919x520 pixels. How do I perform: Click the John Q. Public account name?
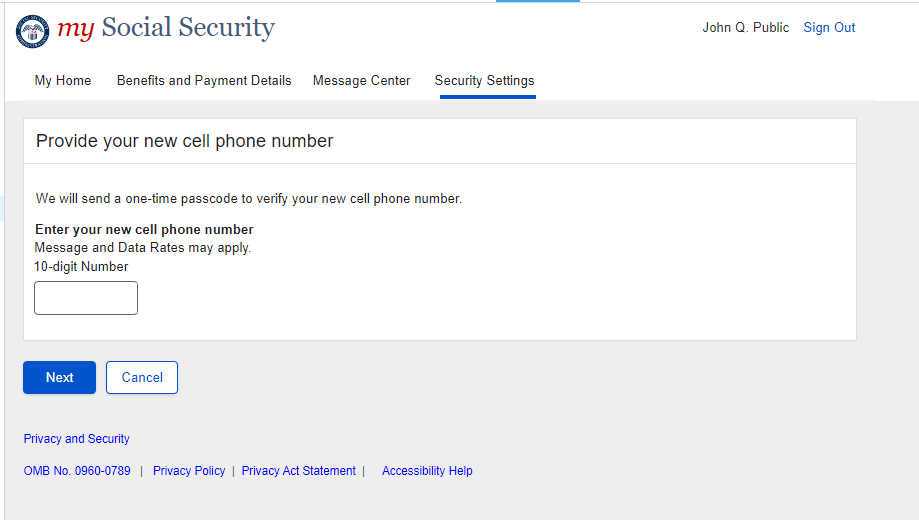click(x=745, y=28)
